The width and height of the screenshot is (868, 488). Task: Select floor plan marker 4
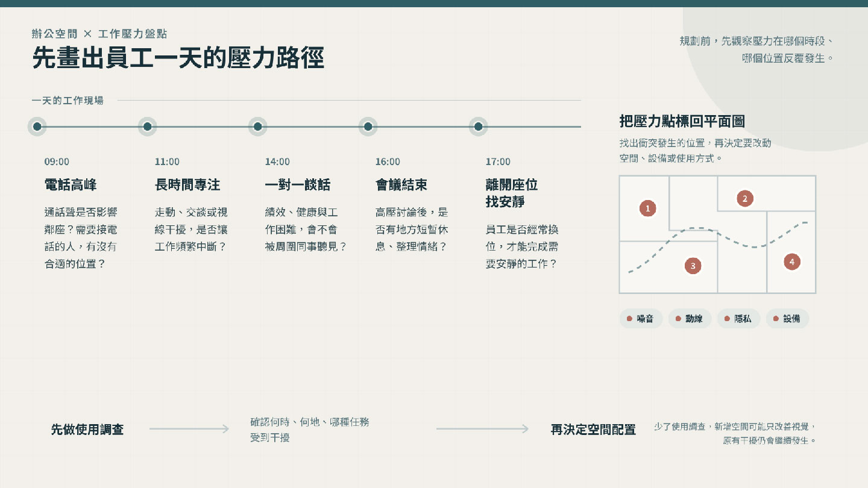coord(791,261)
